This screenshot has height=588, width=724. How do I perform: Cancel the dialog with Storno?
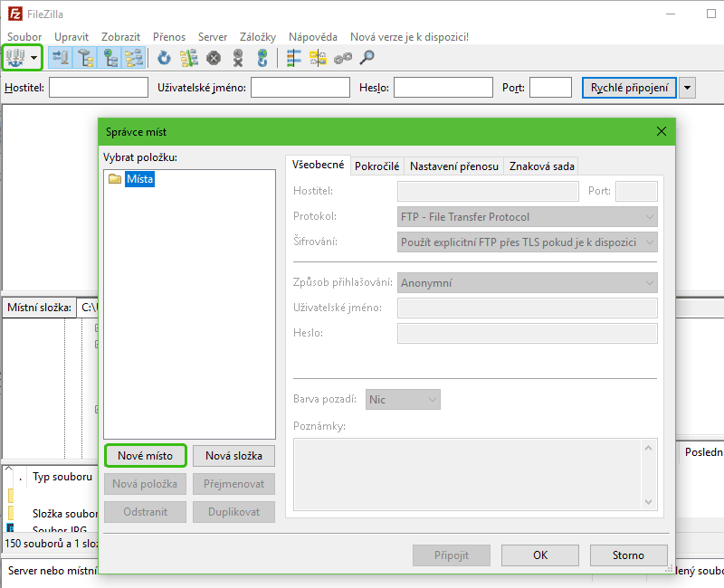(x=628, y=555)
